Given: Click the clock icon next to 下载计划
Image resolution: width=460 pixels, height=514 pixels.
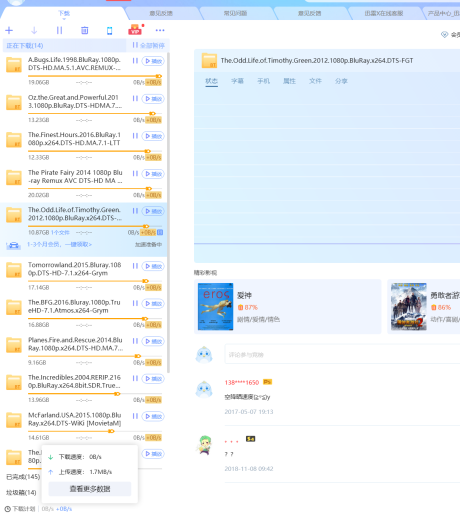Looking at the screenshot, I should pyautogui.click(x=7, y=509).
